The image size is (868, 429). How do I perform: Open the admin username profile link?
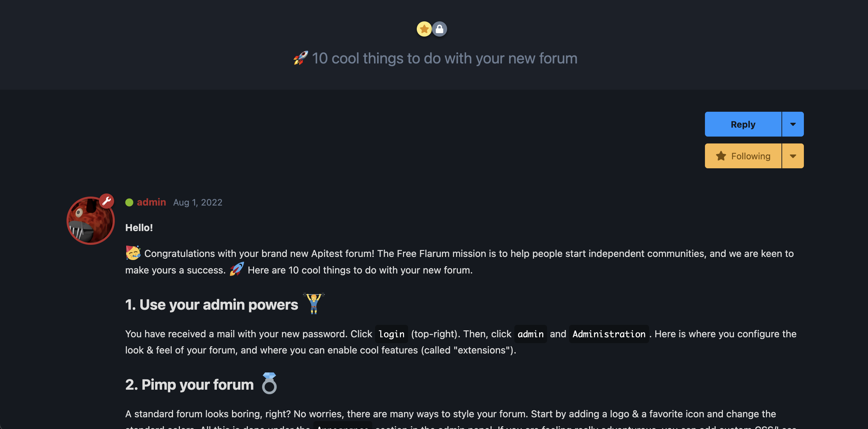151,202
